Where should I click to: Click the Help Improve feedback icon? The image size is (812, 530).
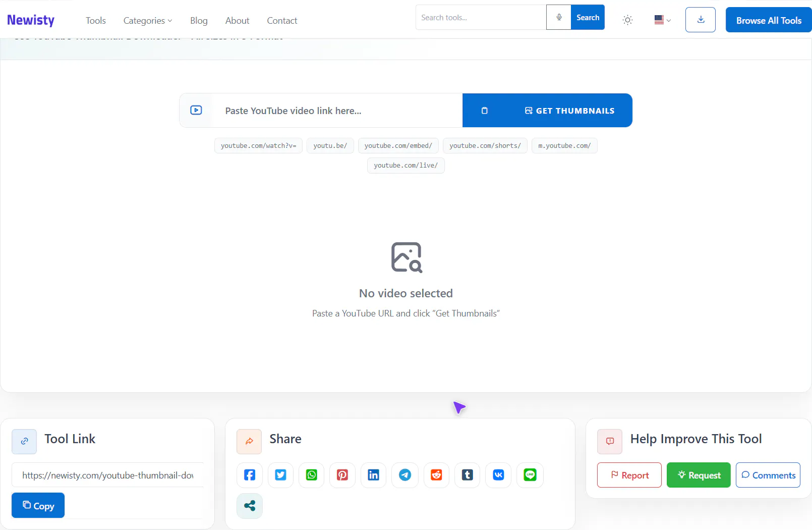pyautogui.click(x=610, y=442)
